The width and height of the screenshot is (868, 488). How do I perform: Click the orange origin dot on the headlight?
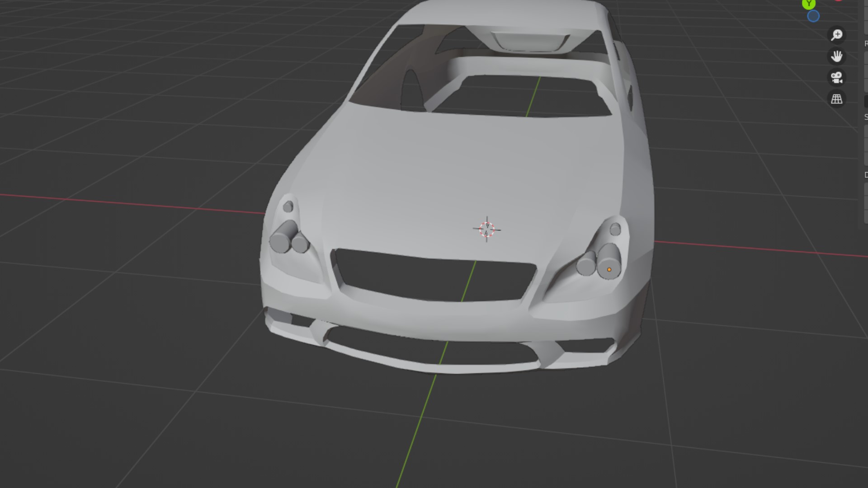point(609,270)
